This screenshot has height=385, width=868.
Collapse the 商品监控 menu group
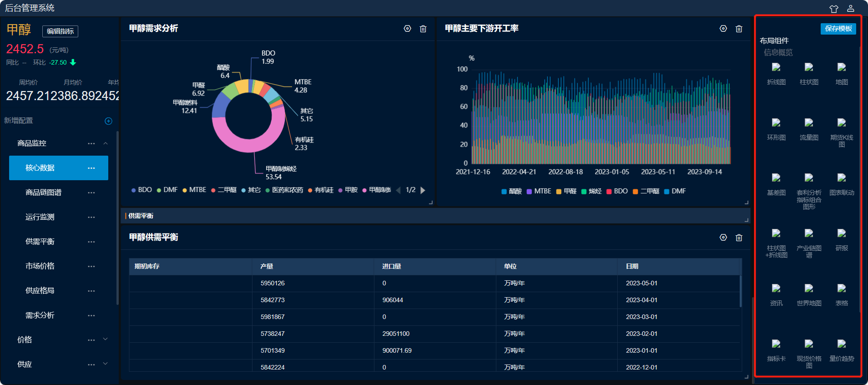click(x=106, y=143)
